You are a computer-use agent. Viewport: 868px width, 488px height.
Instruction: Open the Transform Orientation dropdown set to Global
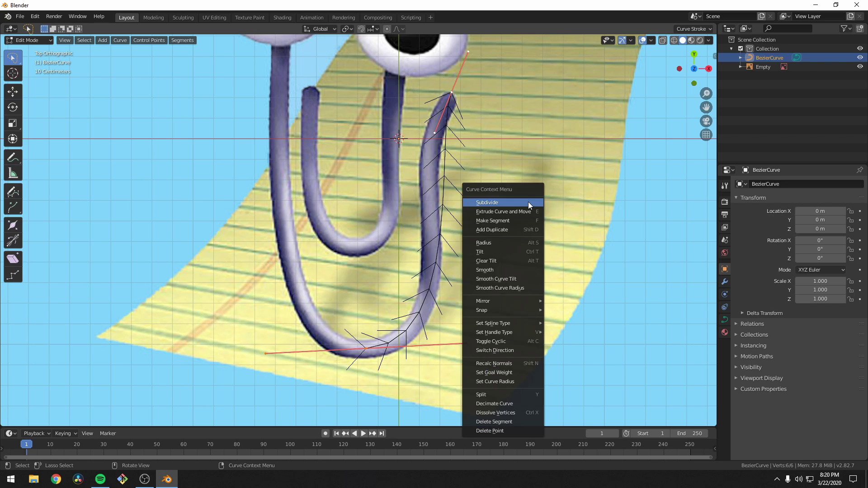point(320,28)
